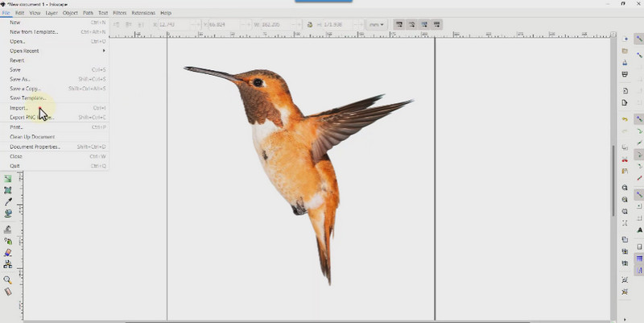Image resolution: width=644 pixels, height=323 pixels.
Task: Select the Paint Bucket fill tool
Action: click(x=8, y=213)
